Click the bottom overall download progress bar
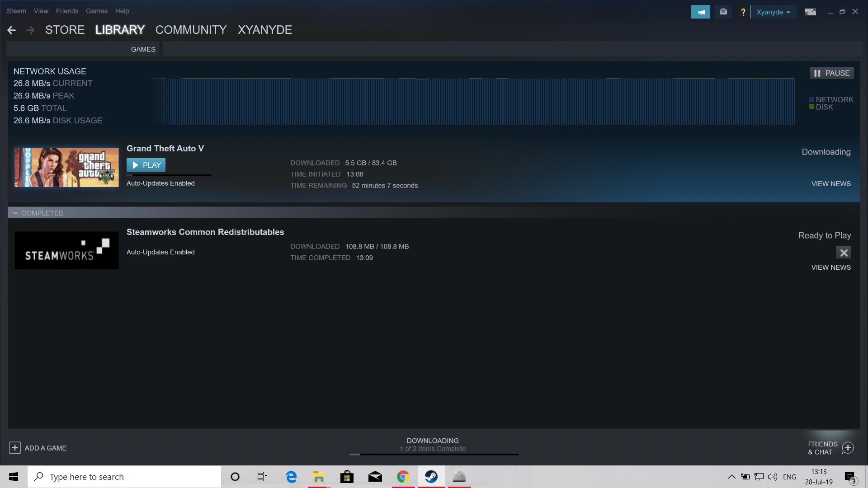This screenshot has height=488, width=868. [x=434, y=454]
